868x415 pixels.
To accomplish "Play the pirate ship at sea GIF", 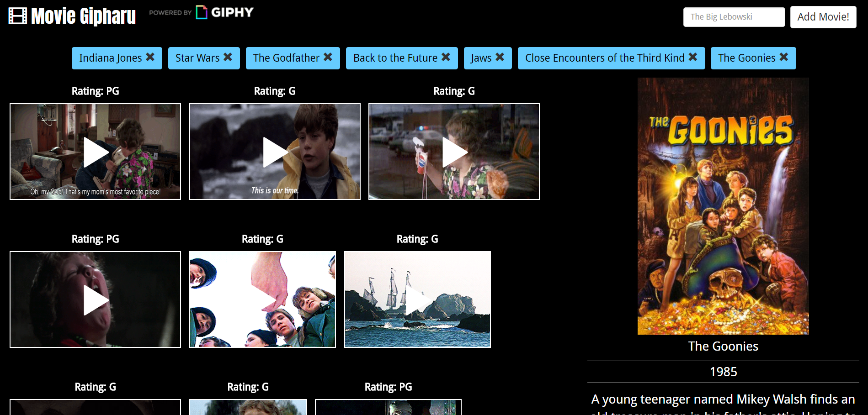I will (417, 299).
